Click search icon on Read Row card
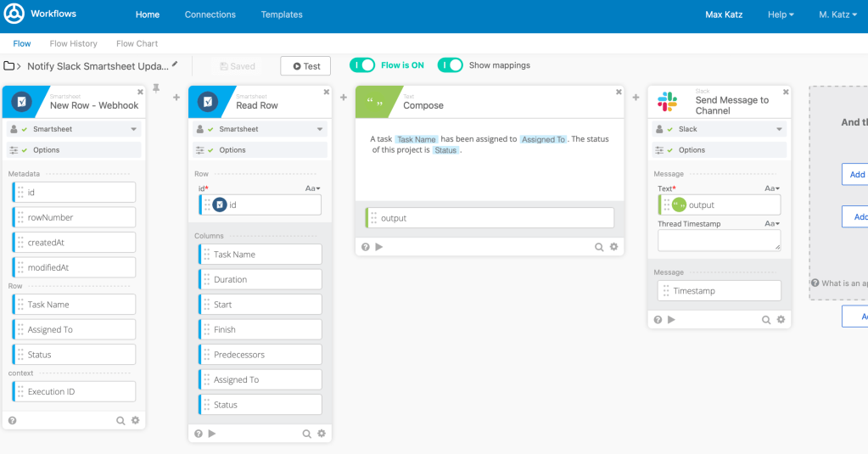This screenshot has width=868, height=454. [306, 434]
